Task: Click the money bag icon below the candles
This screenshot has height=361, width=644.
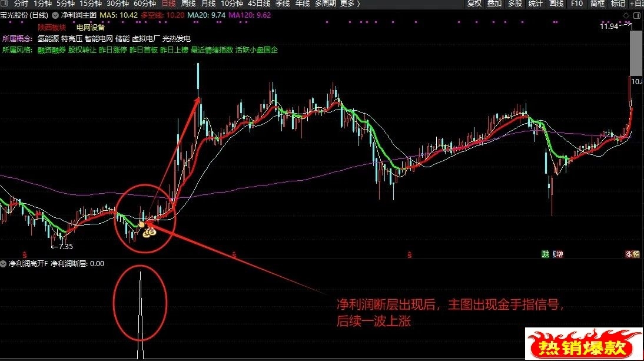Action: point(150,233)
